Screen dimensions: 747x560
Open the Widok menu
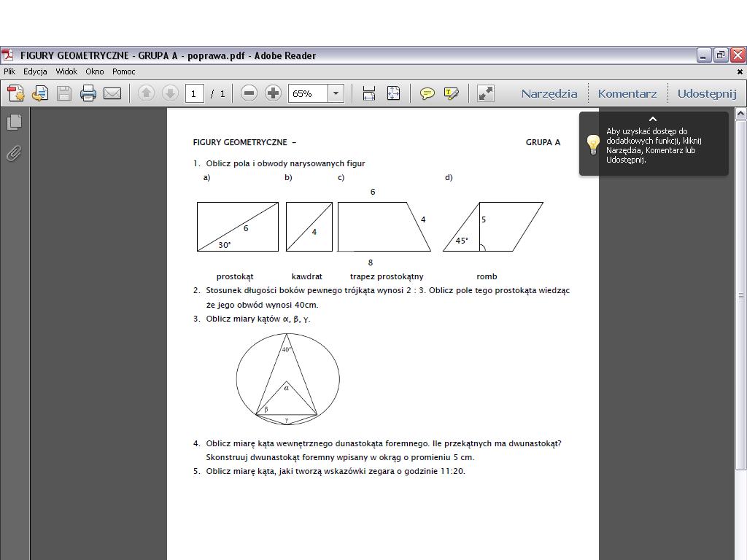[66, 71]
